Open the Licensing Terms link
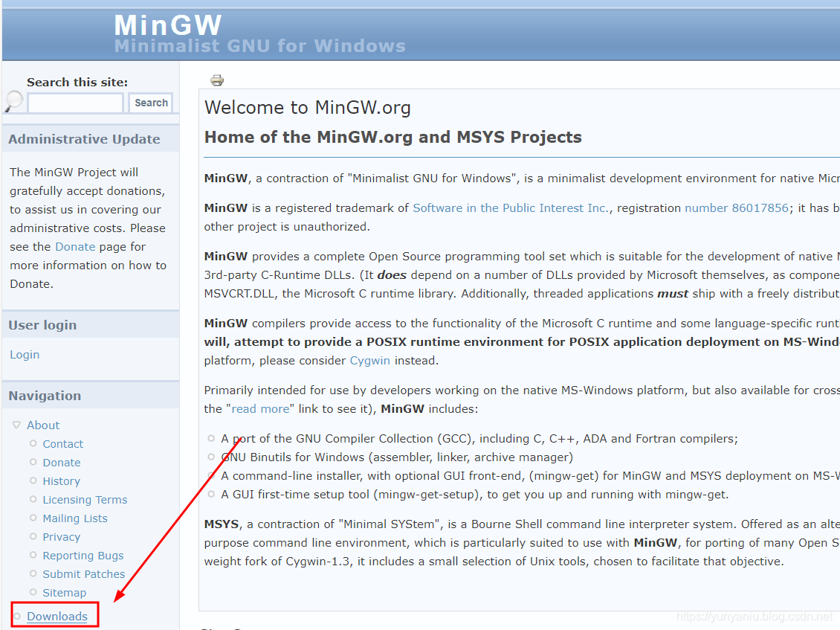The image size is (840, 630). point(85,500)
